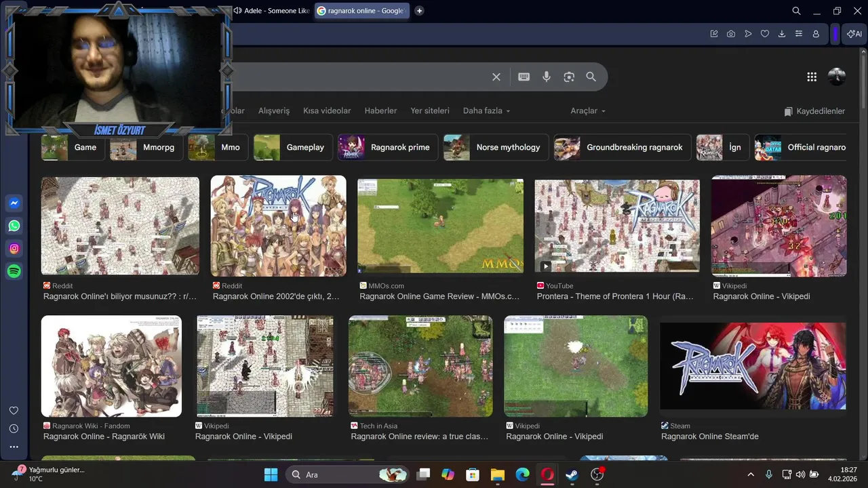Open Reddit 'Ragnarok Online'ı biliyor musunuz' image
This screenshot has height=488, width=868.
click(x=120, y=226)
